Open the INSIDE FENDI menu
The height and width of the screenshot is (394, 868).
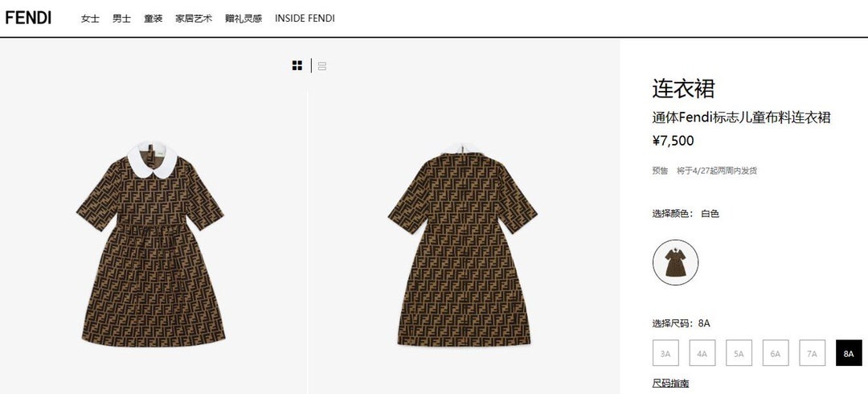[x=305, y=18]
